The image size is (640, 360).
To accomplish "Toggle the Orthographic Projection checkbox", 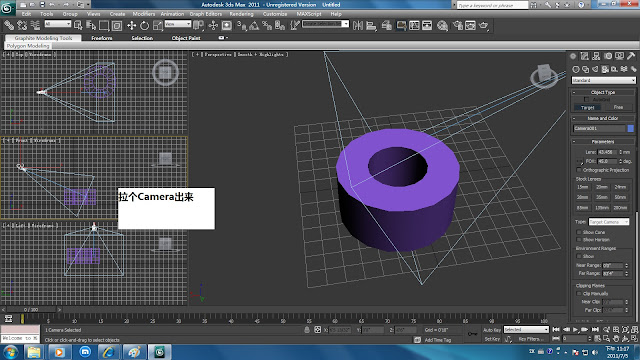I will coord(579,170).
